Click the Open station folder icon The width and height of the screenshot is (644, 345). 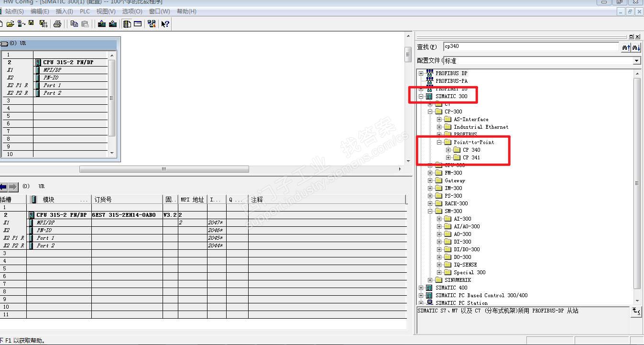10,24
